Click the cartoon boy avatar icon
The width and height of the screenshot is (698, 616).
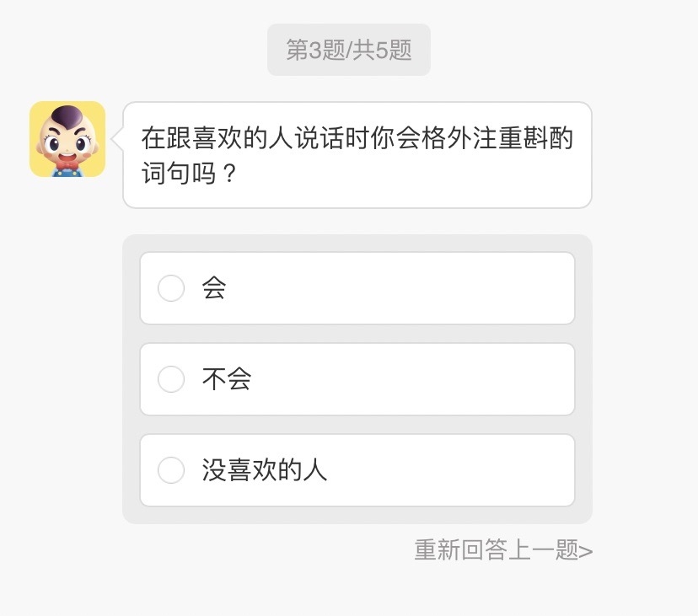pyautogui.click(x=67, y=140)
